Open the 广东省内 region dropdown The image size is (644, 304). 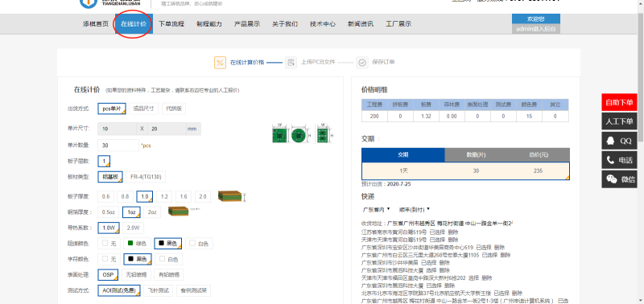pyautogui.click(x=376, y=209)
